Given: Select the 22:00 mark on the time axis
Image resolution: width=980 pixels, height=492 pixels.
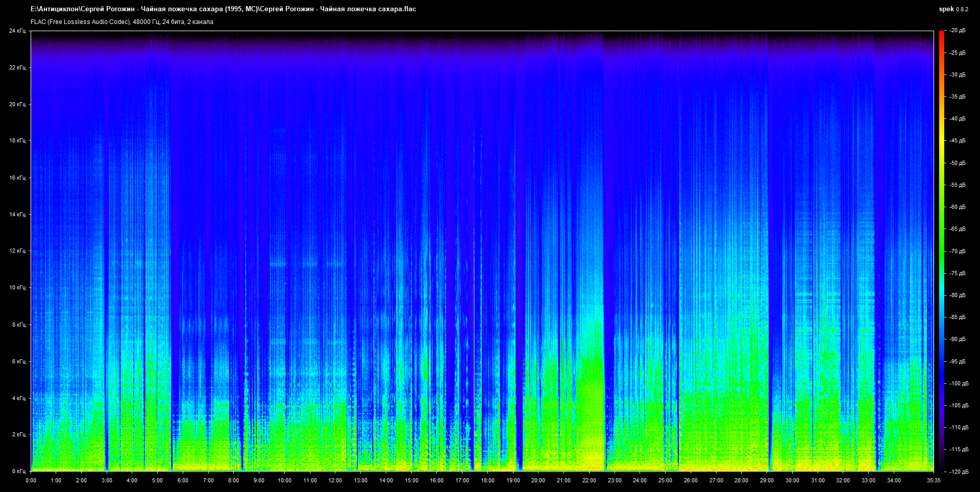Looking at the screenshot, I should 589,480.
